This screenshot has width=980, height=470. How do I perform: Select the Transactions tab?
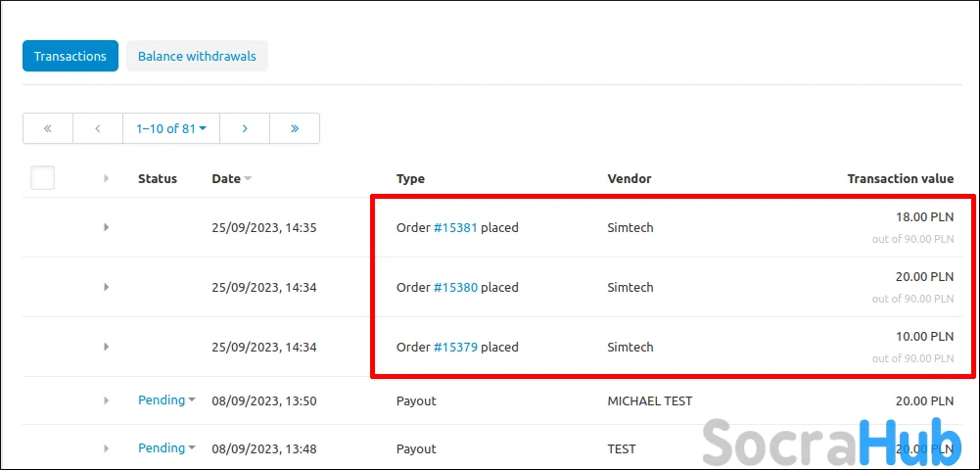tap(70, 56)
